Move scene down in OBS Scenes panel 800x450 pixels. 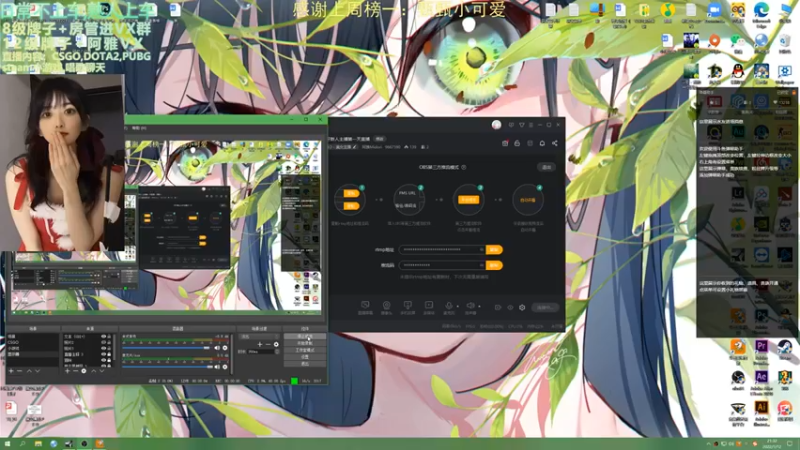click(38, 371)
